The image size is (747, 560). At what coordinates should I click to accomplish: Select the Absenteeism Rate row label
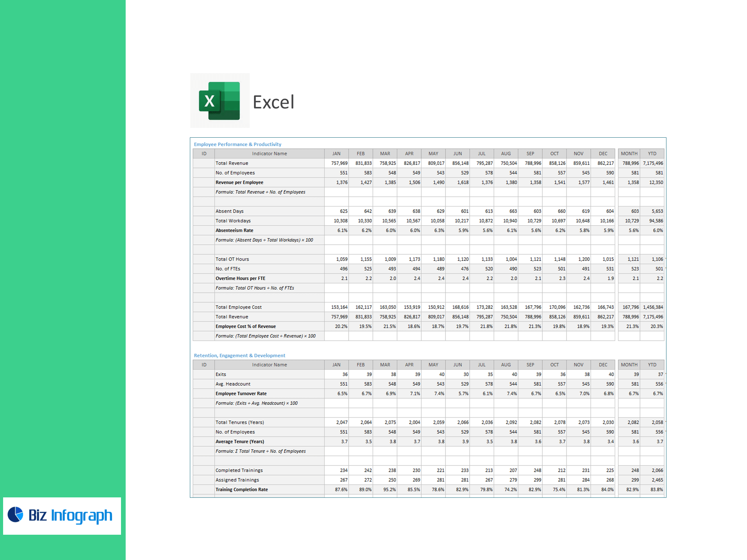(x=234, y=231)
